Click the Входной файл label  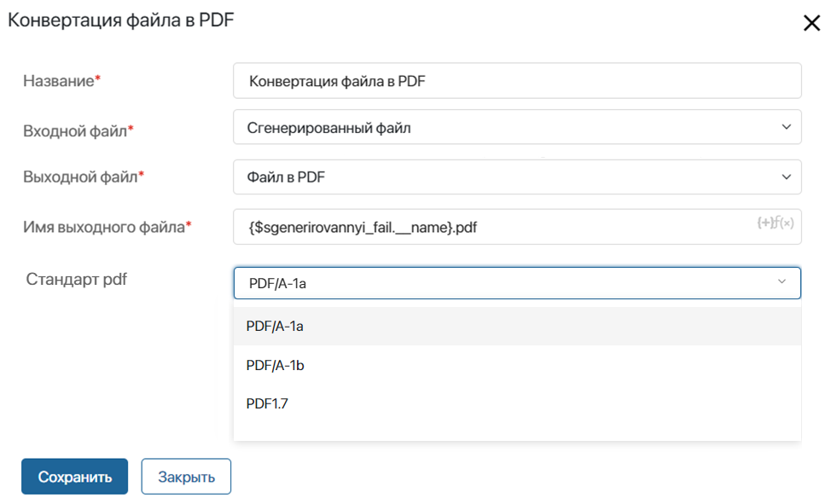(78, 130)
